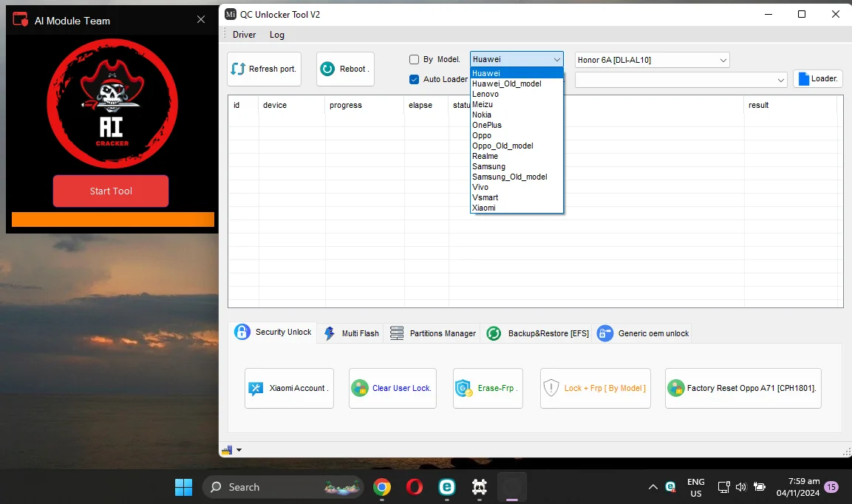Open the Windows Start menu
The width and height of the screenshot is (852, 504).
[x=184, y=487]
